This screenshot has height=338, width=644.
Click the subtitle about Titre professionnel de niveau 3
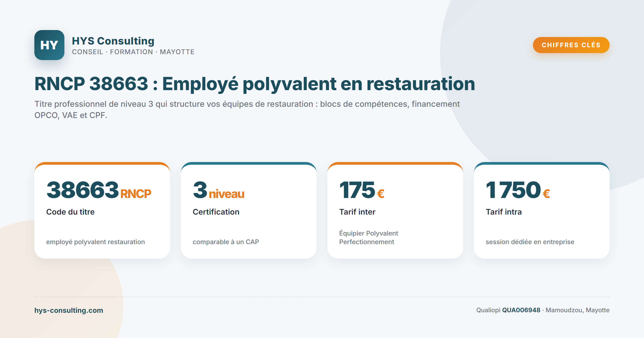(247, 109)
